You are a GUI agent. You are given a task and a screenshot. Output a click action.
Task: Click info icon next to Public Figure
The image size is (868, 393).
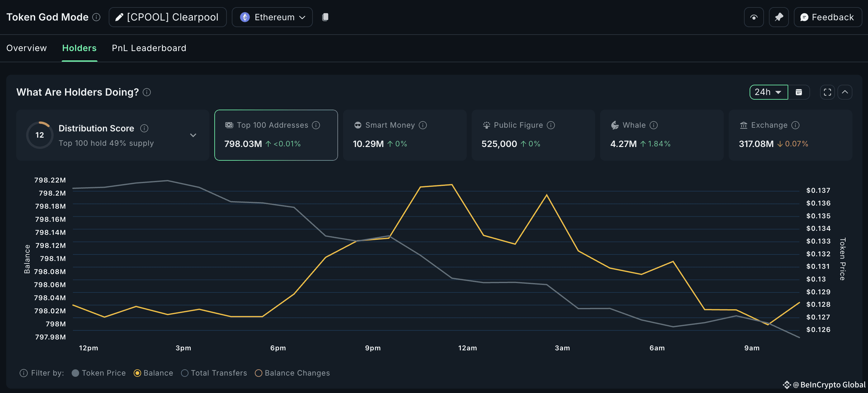[551, 125]
